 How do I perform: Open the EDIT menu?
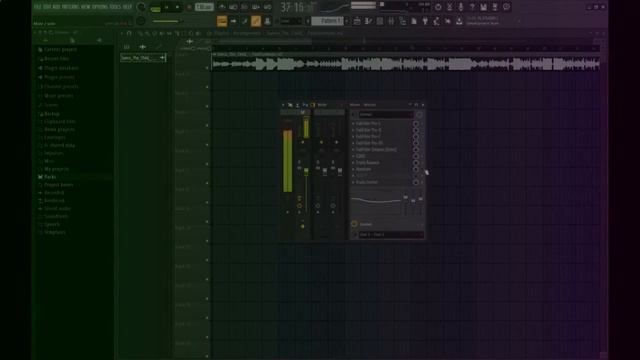coord(47,7)
